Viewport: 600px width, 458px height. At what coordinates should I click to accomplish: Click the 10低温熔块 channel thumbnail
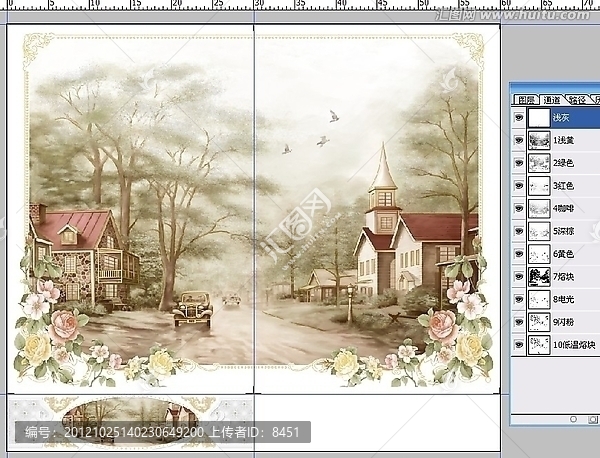tap(539, 345)
